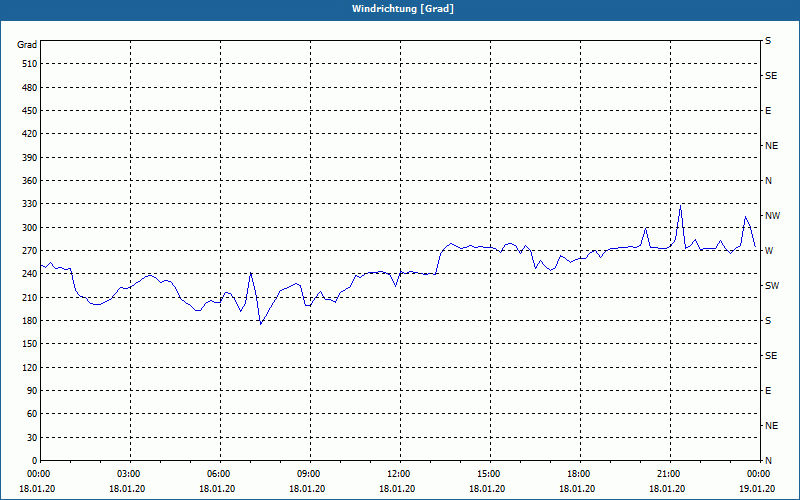Select the 21:00 time axis label

click(669, 474)
